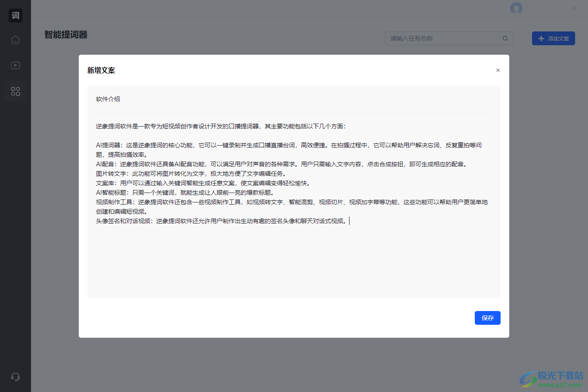Click the line starting 图片转文字
Screen dimensions: 588x392
(192, 174)
